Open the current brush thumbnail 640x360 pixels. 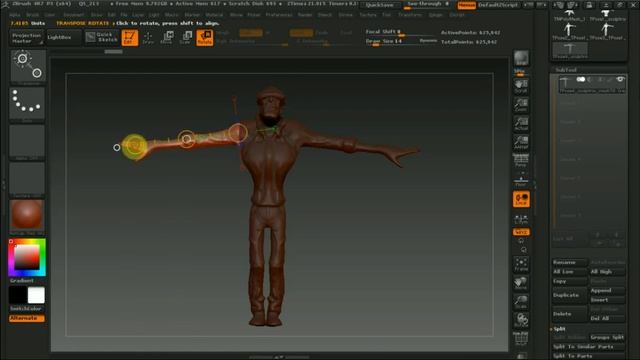tap(27, 67)
